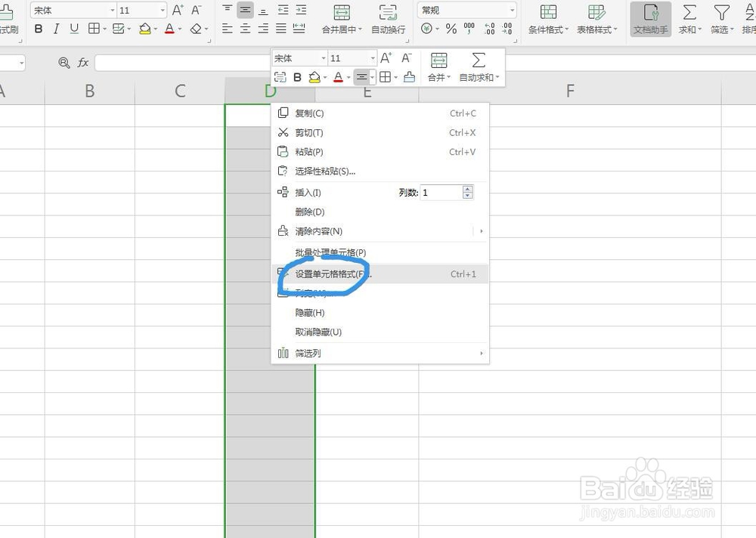The width and height of the screenshot is (756, 538).
Task: Open the 常规 number format dropdown
Action: coord(512,10)
